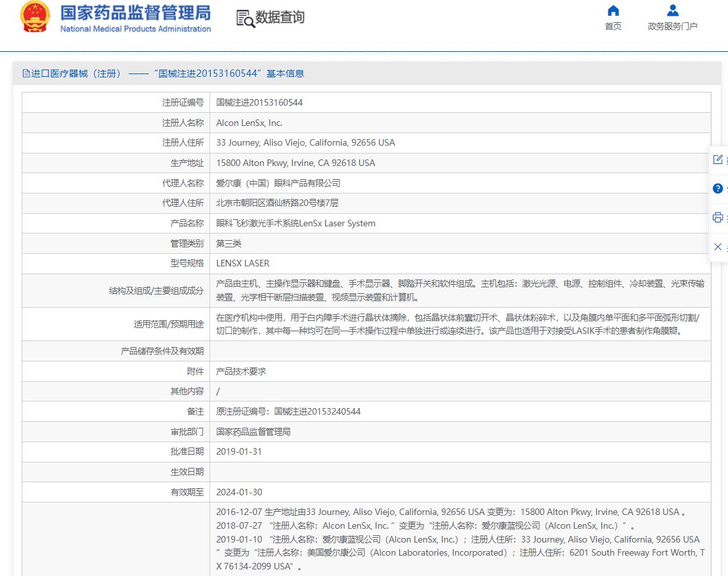The height and width of the screenshot is (576, 728).
Task: Click the 注册人名称 label
Action: point(183,123)
